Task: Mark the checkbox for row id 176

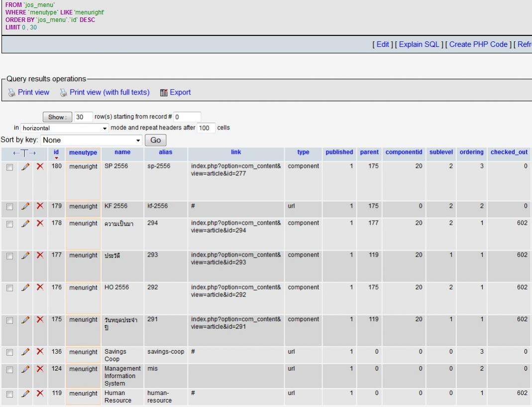Action: tap(10, 288)
